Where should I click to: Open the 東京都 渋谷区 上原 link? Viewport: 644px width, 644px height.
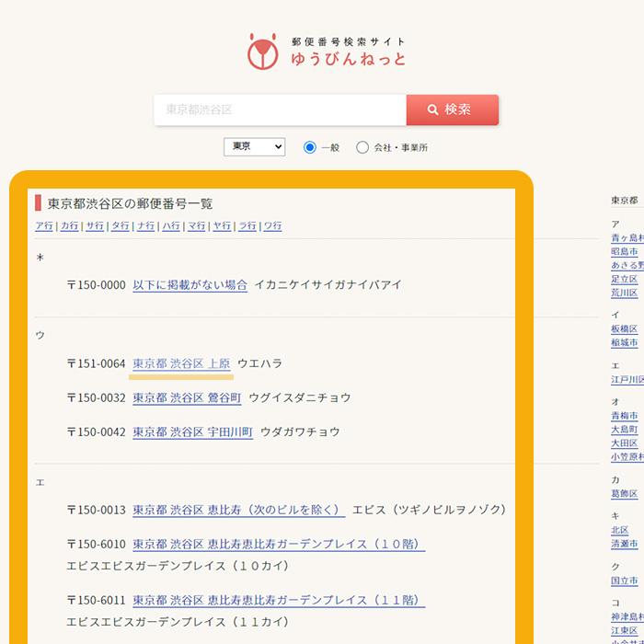pos(181,364)
